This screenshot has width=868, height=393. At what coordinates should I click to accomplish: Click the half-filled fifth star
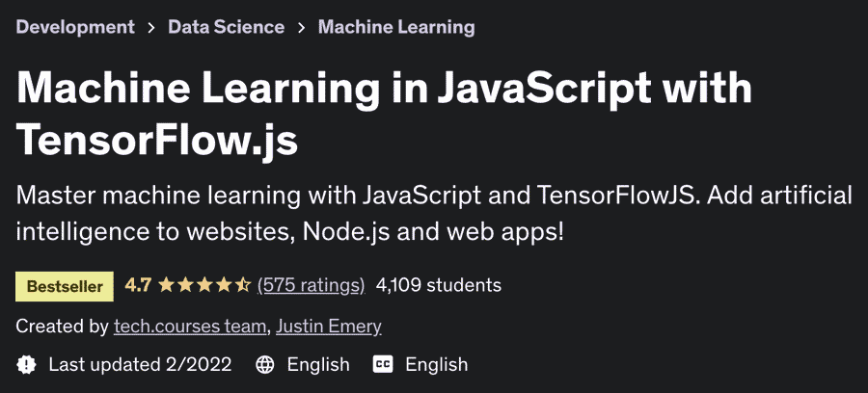243,285
